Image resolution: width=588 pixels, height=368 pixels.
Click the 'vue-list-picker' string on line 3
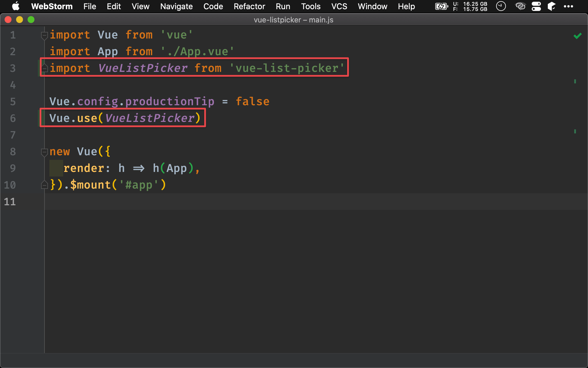point(287,68)
